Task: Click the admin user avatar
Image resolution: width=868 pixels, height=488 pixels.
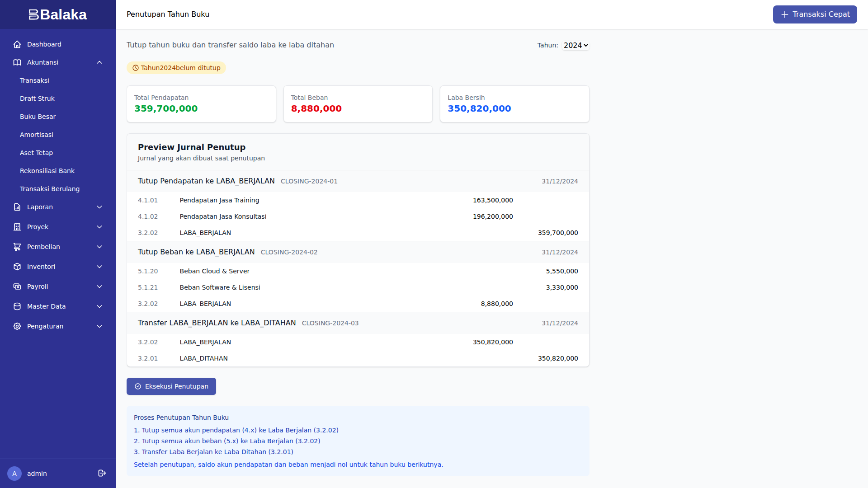Action: pyautogui.click(x=14, y=474)
